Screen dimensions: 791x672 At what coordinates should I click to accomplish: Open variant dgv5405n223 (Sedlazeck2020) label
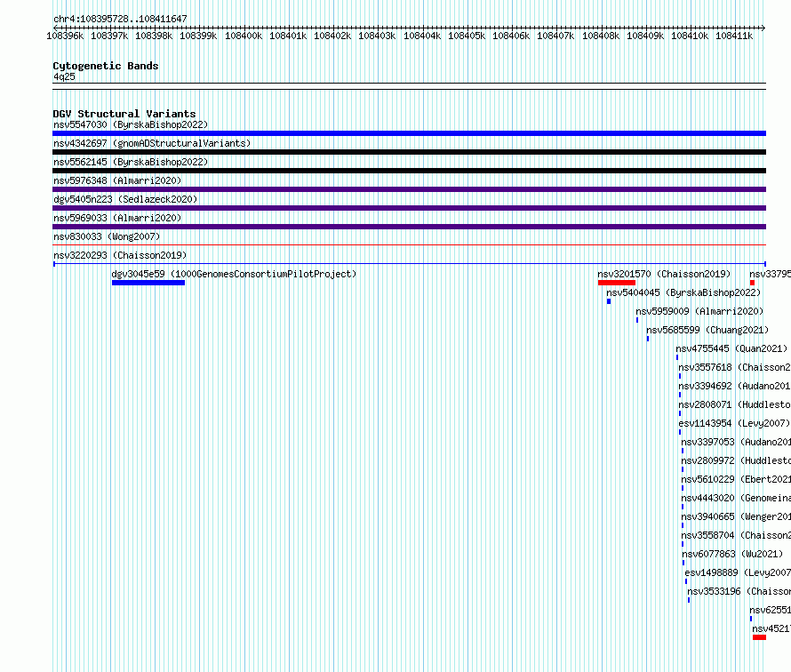point(125,199)
